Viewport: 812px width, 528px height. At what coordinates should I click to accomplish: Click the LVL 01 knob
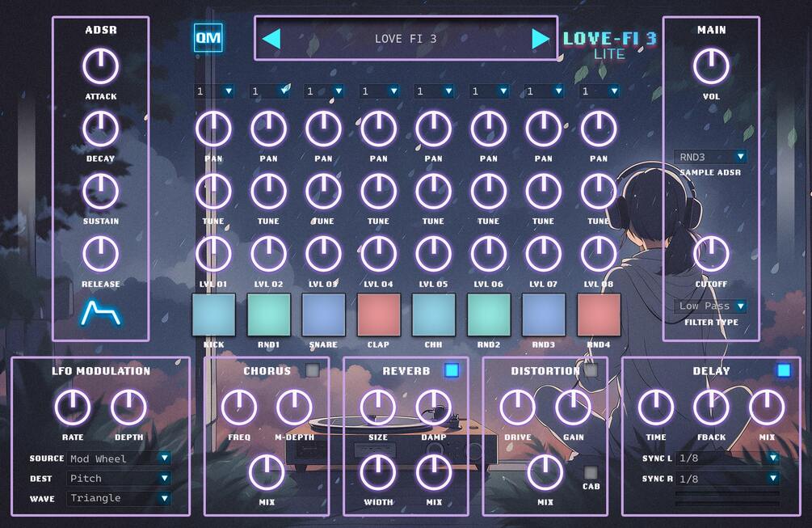[x=213, y=254]
